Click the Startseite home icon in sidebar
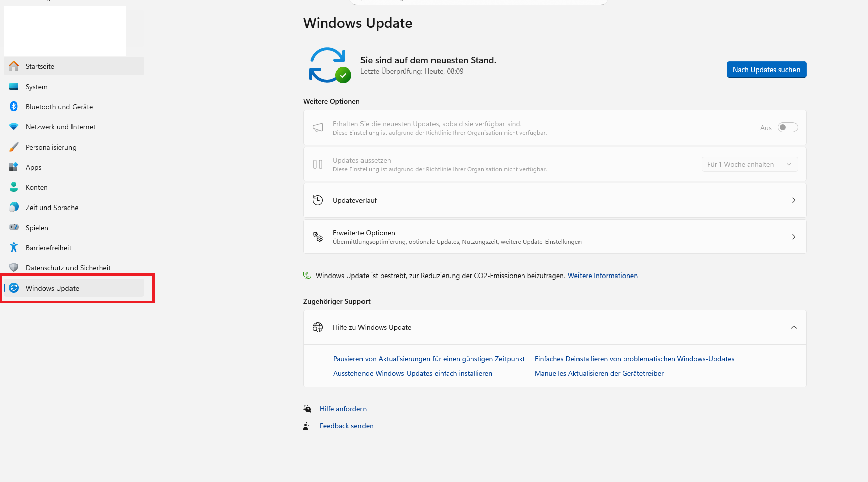This screenshot has width=868, height=482. point(14,66)
